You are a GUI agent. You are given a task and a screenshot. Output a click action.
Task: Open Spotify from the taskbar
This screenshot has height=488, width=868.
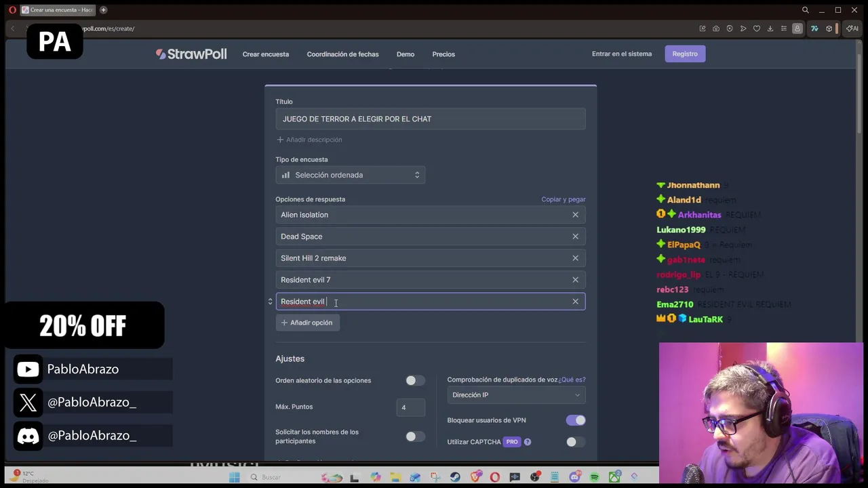(x=595, y=477)
